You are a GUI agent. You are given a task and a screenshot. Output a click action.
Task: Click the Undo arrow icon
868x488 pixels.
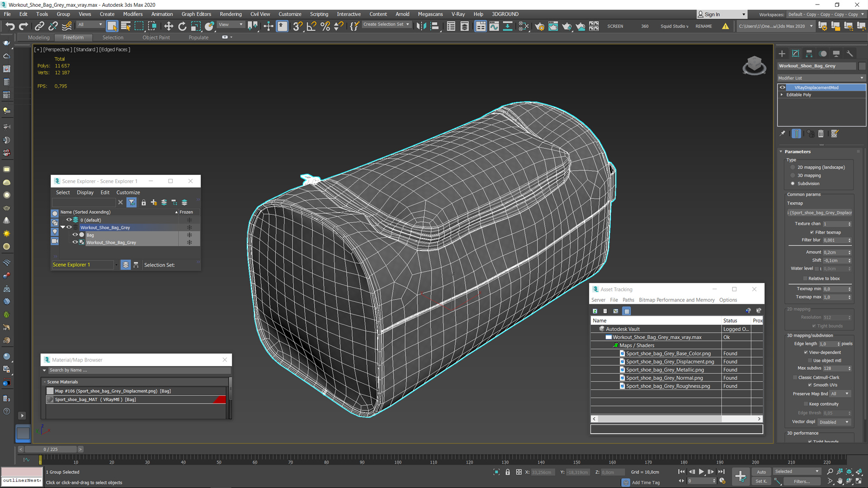[10, 26]
